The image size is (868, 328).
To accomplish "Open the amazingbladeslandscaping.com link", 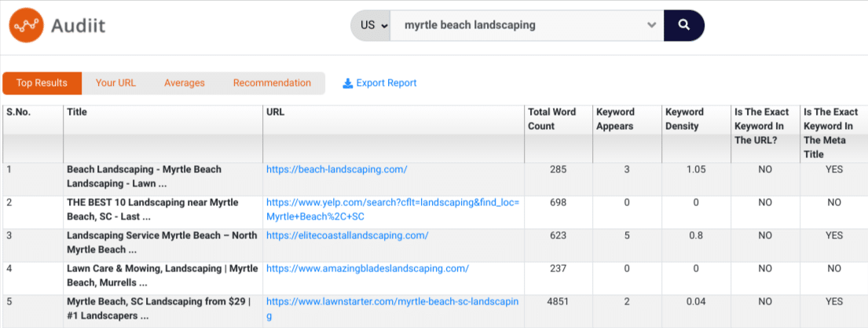I will (x=368, y=269).
